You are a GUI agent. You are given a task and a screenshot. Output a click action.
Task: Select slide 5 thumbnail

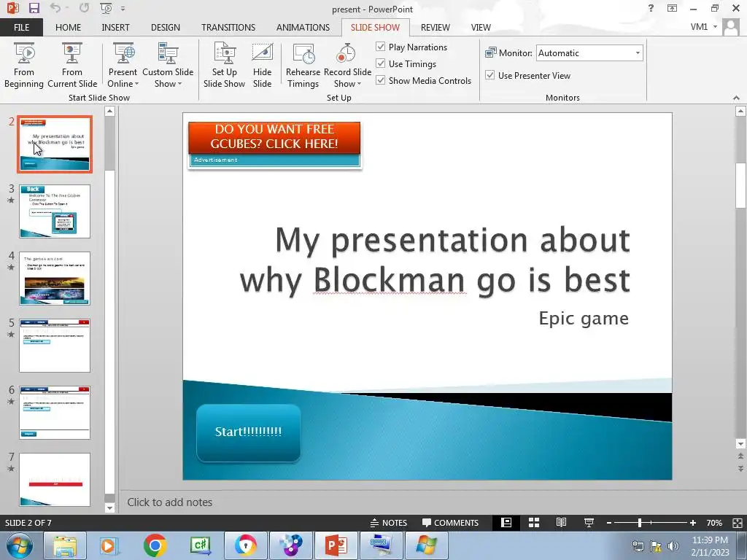(x=55, y=346)
